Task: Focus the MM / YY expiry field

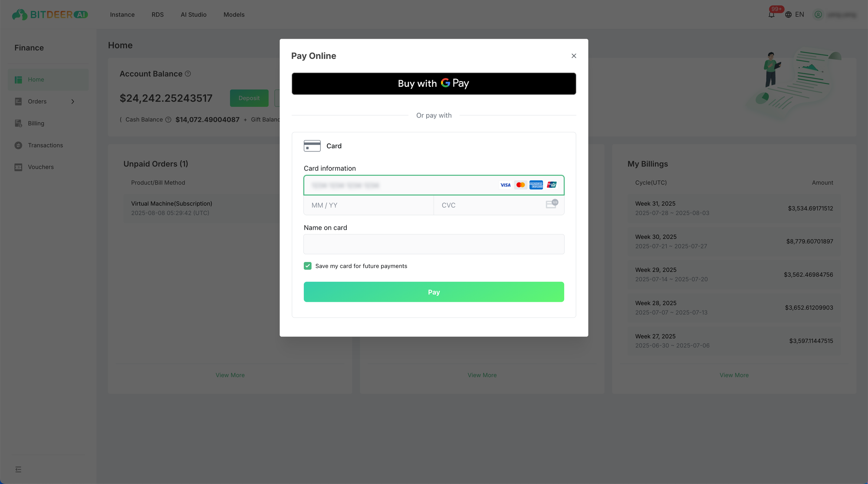Action: click(368, 205)
